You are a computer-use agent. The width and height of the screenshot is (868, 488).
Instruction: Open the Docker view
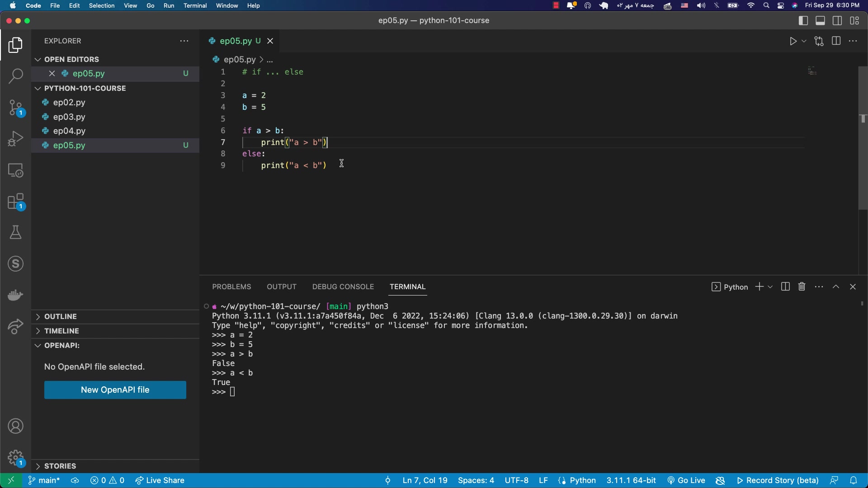[x=15, y=295]
